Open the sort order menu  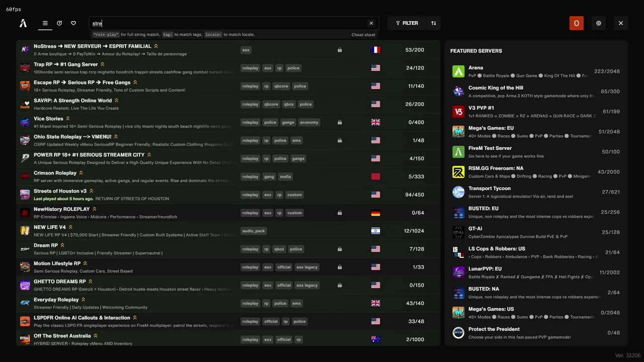coord(434,23)
